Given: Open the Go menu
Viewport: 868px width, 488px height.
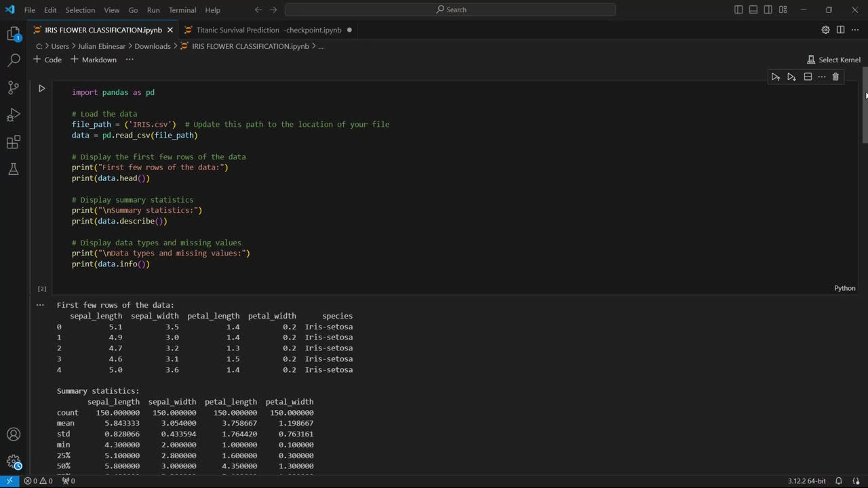Looking at the screenshot, I should click(x=133, y=10).
